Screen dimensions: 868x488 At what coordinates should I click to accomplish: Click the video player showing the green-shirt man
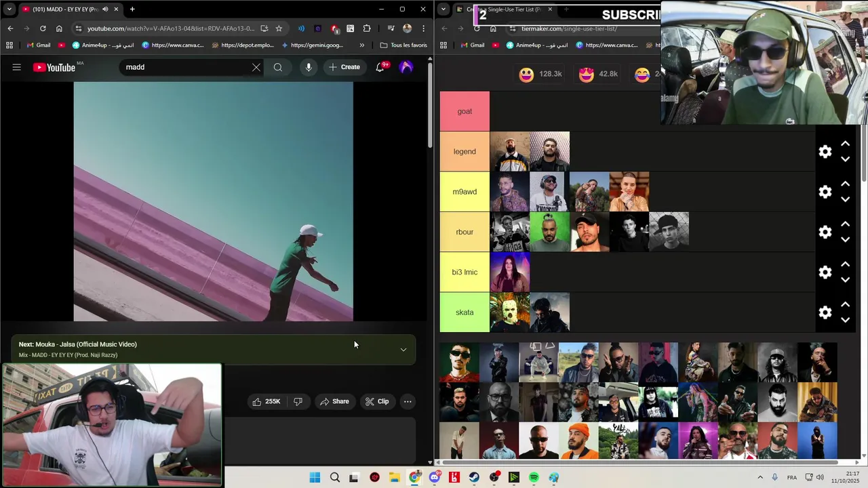point(214,201)
